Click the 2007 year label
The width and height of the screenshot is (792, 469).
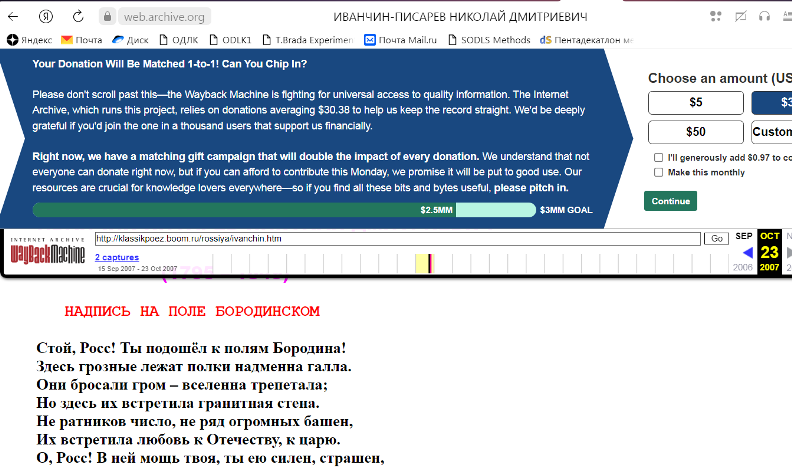769,267
